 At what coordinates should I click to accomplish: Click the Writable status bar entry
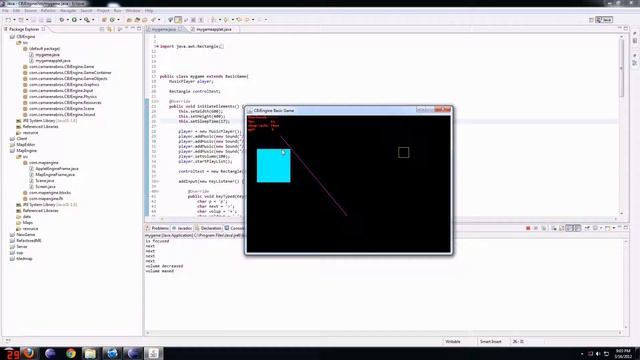click(453, 342)
